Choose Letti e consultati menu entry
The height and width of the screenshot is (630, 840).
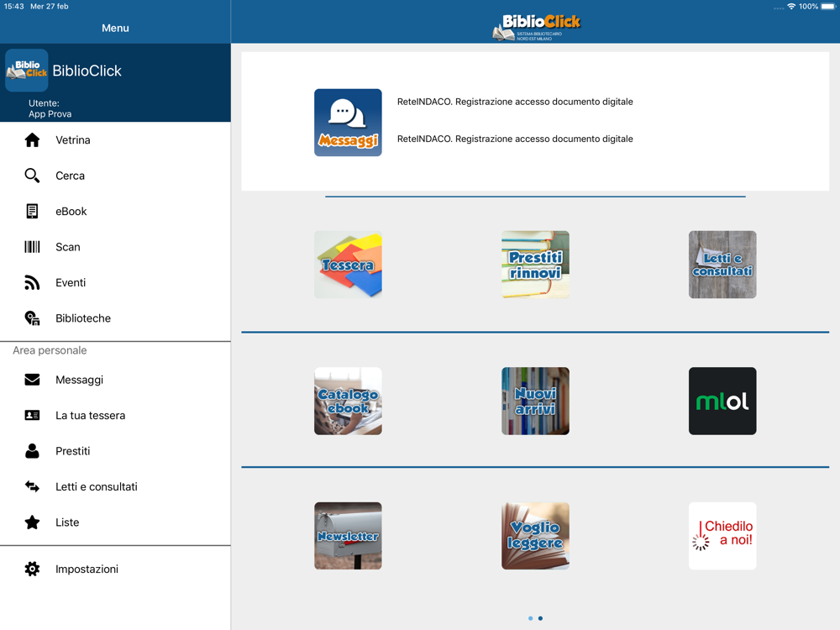point(115,486)
